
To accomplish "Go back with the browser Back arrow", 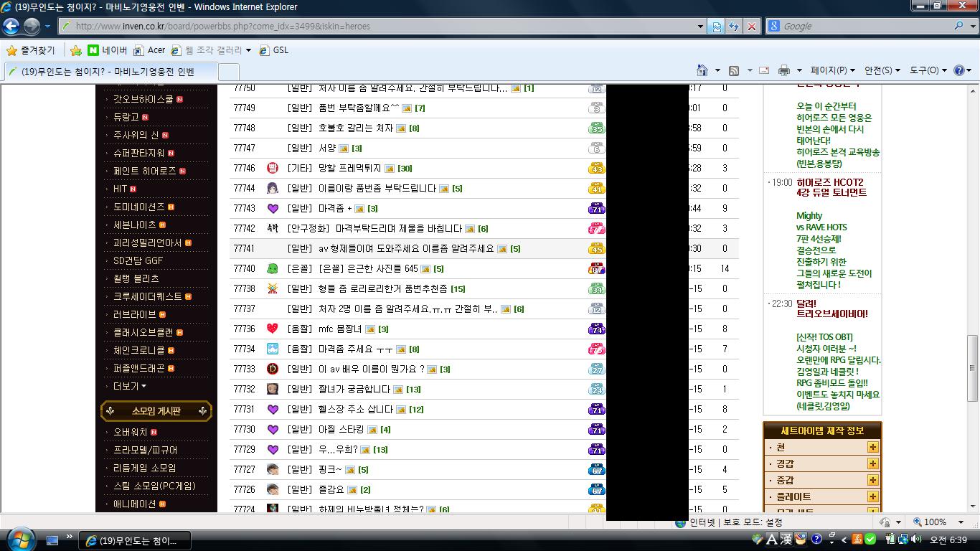I will coord(11,27).
